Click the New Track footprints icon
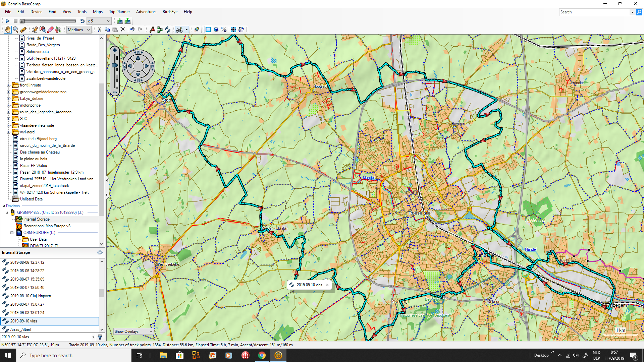644x362 pixels. (168, 29)
